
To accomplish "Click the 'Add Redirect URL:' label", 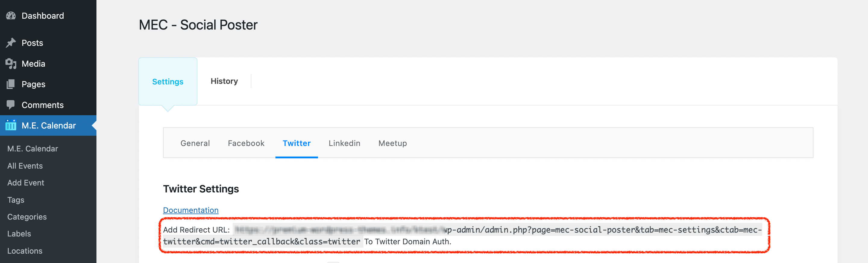I will (x=197, y=230).
